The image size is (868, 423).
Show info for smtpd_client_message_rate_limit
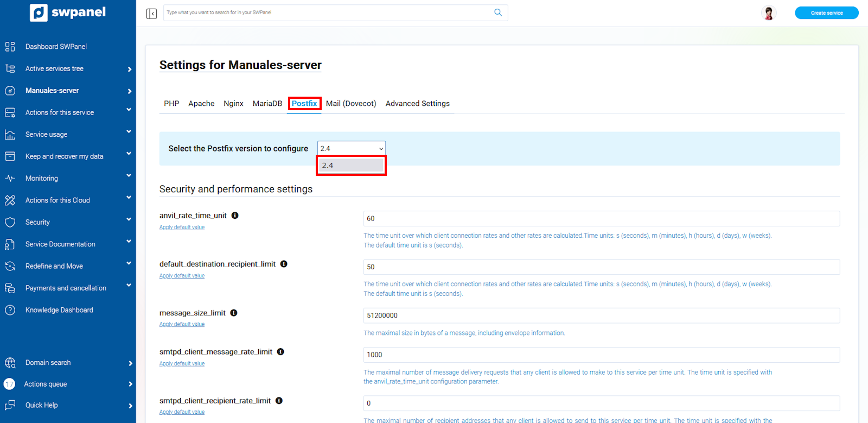[x=280, y=352]
